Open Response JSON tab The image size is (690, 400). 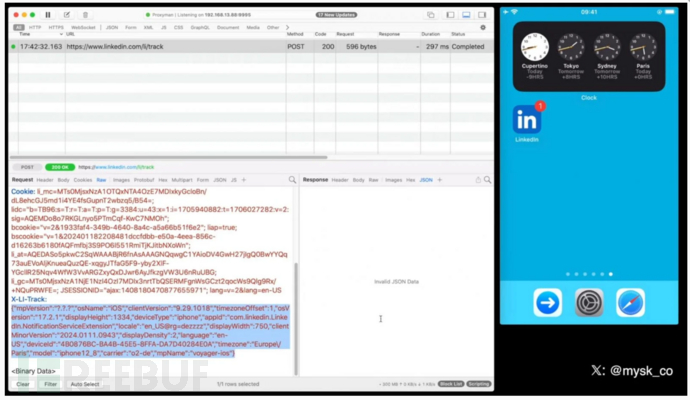click(x=426, y=180)
